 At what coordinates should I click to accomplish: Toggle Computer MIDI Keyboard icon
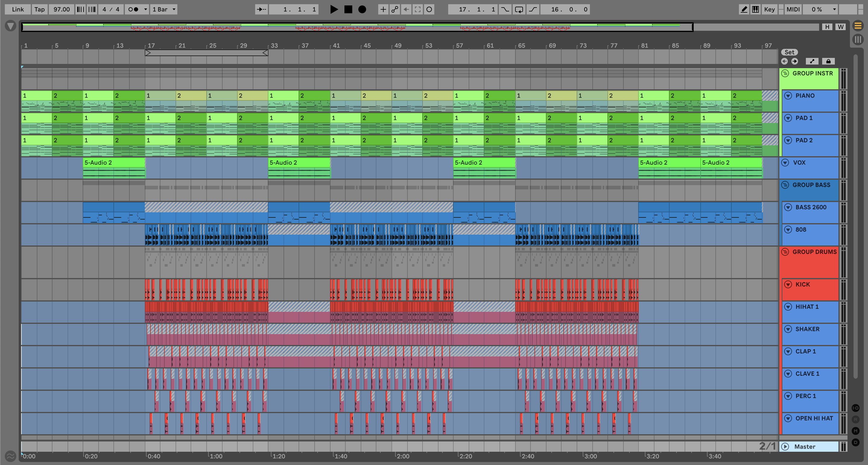756,9
